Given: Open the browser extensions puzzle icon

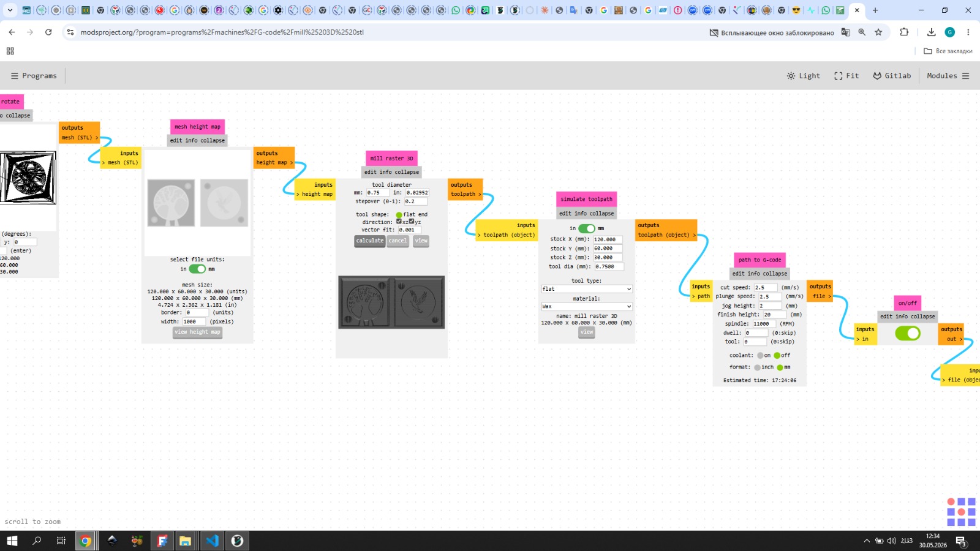Looking at the screenshot, I should (904, 32).
